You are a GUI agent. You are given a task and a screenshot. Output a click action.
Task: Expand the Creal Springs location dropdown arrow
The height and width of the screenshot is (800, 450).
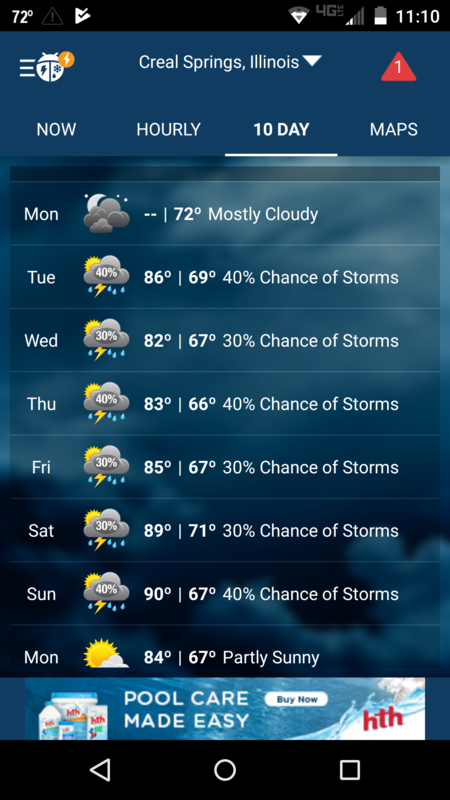tap(312, 61)
